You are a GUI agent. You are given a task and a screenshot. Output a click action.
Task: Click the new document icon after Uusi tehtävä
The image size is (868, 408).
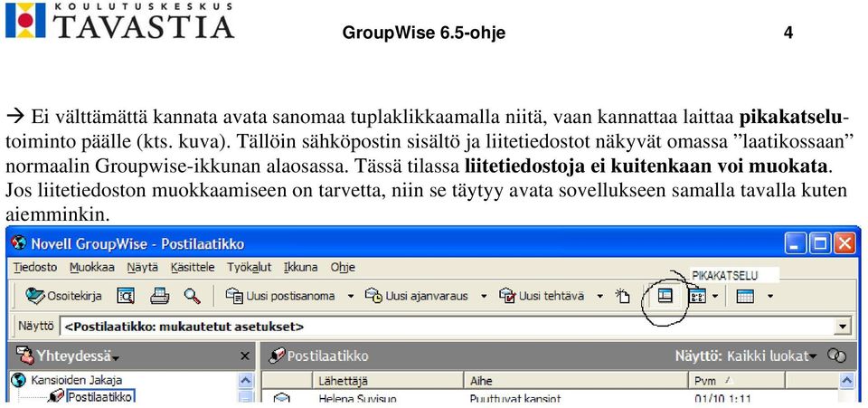623,296
